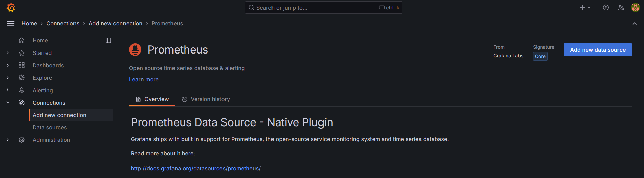Click the Explore compass icon
Image resolution: width=644 pixels, height=178 pixels.
[22, 78]
